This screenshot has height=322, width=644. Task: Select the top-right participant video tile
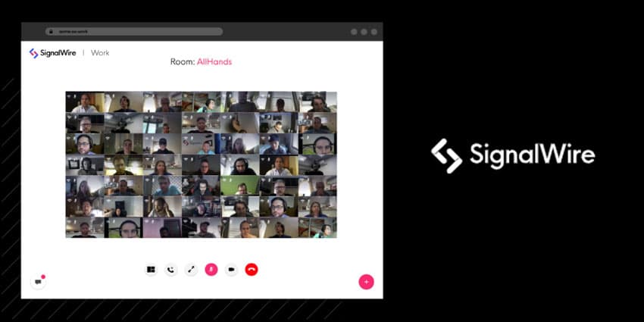(317, 102)
